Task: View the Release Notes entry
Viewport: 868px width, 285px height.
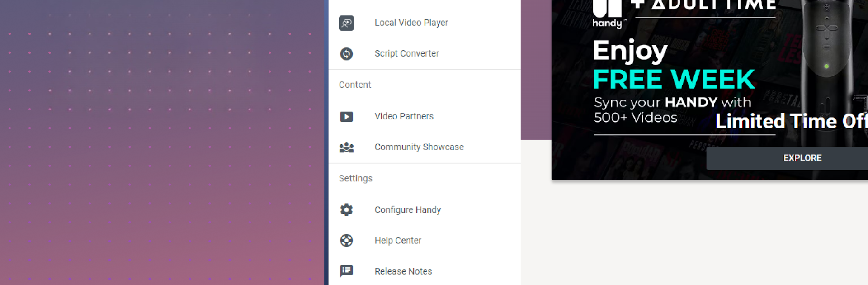Action: [x=403, y=271]
